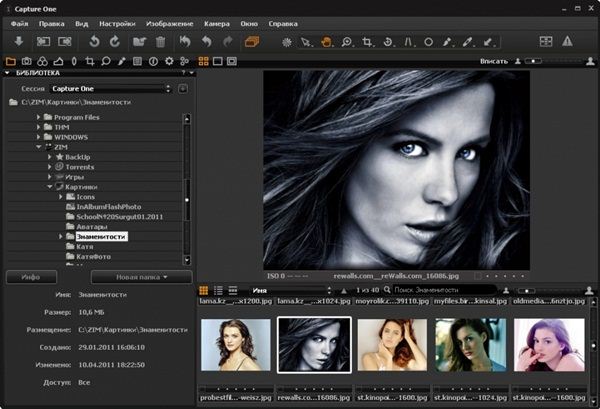Click the rotate left toolbar icon
The image size is (600, 409).
(x=94, y=41)
